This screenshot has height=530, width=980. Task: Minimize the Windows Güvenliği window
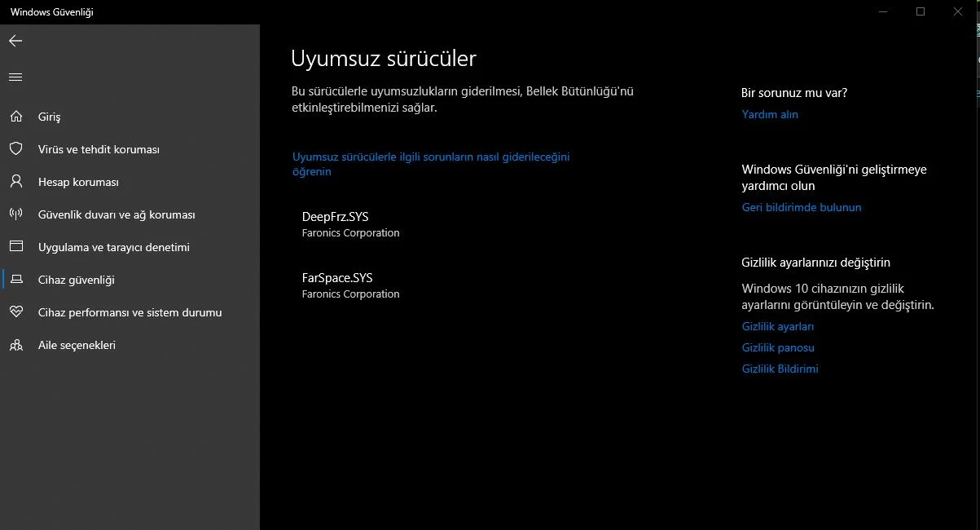(x=883, y=11)
